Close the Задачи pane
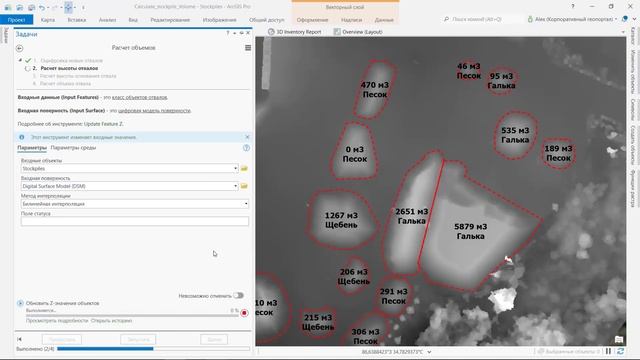This screenshot has height=360, width=640. coord(248,33)
